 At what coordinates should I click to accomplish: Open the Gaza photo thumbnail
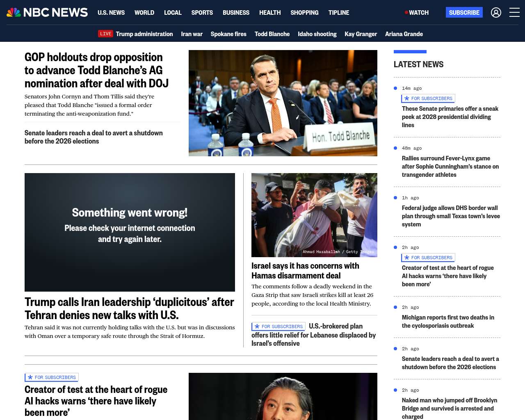(x=314, y=215)
